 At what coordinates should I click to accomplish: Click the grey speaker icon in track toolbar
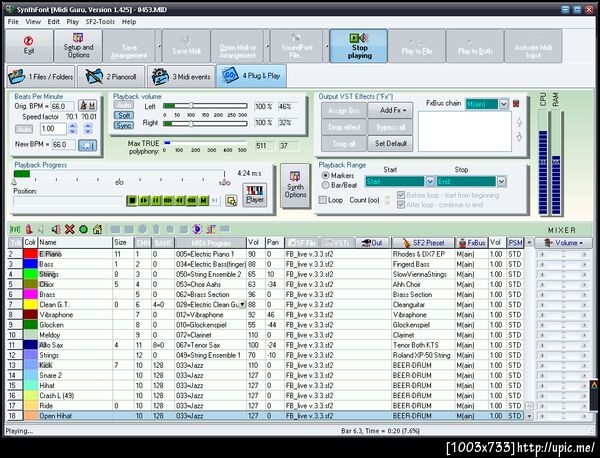point(41,229)
